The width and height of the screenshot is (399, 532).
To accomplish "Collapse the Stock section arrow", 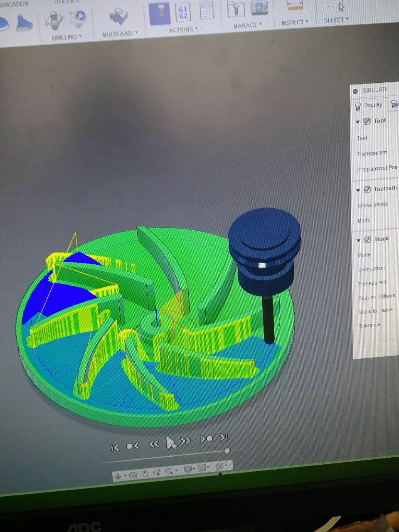I will 358,240.
